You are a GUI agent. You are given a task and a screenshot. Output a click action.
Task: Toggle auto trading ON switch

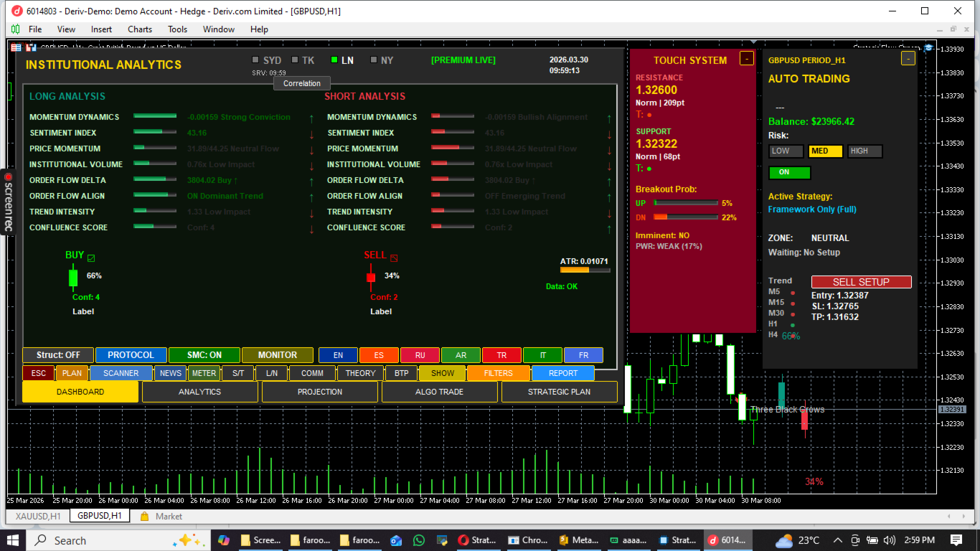(789, 172)
